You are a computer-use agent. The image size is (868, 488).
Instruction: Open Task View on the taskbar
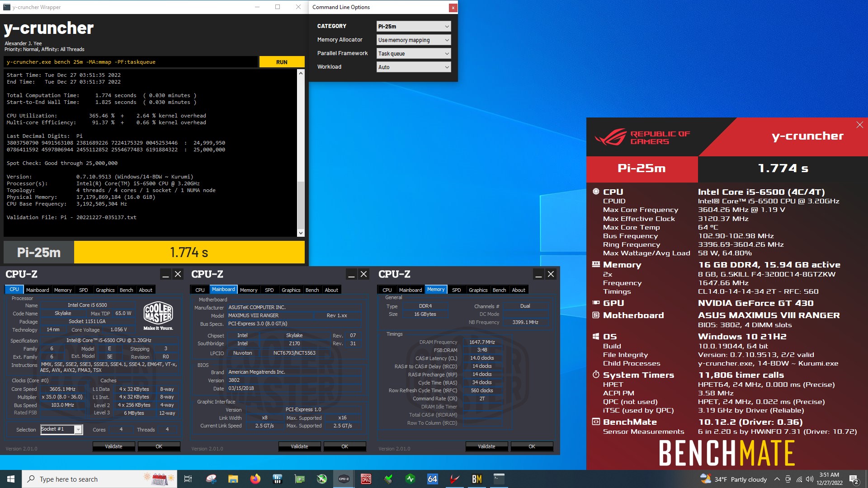188,479
